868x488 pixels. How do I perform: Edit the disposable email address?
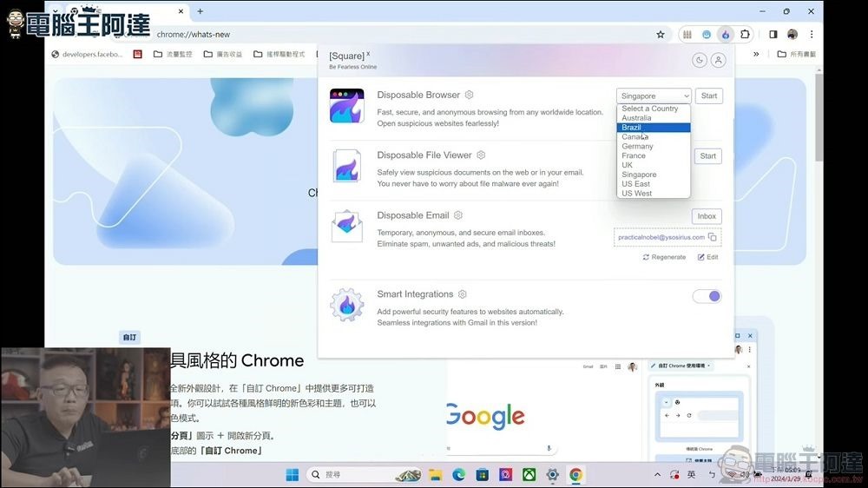click(x=707, y=257)
